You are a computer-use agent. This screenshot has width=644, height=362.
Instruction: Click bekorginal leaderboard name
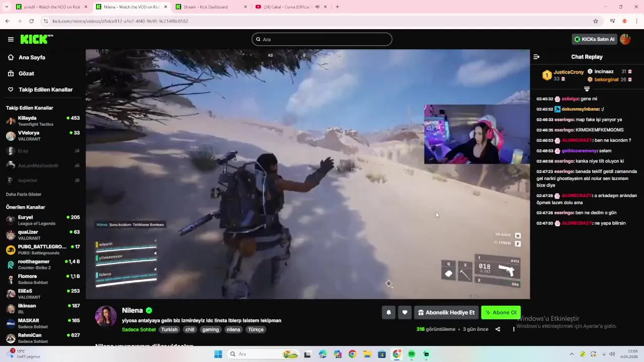pos(606,79)
